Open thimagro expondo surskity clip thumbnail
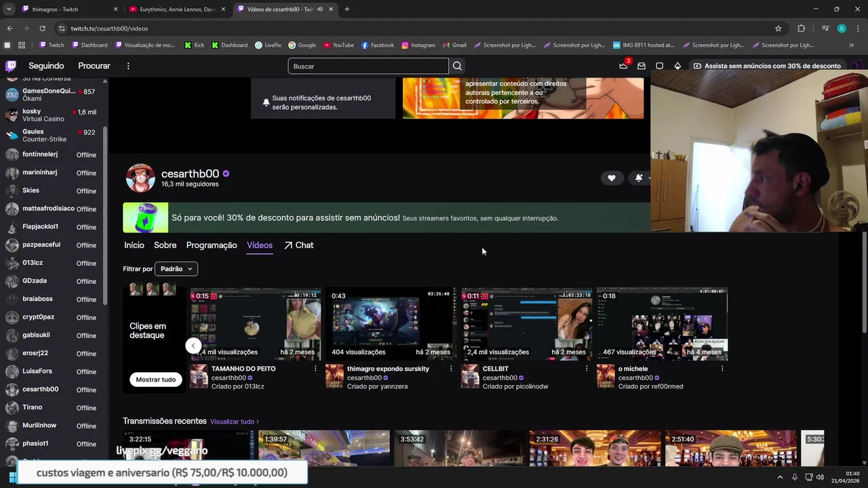Viewport: 868px width, 488px height. coord(391,324)
